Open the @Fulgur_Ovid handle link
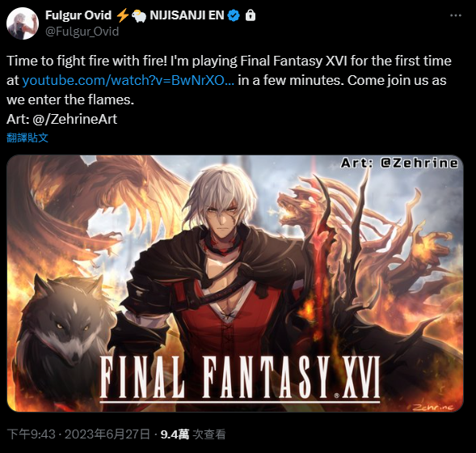This screenshot has height=453, width=476. pyautogui.click(x=82, y=32)
